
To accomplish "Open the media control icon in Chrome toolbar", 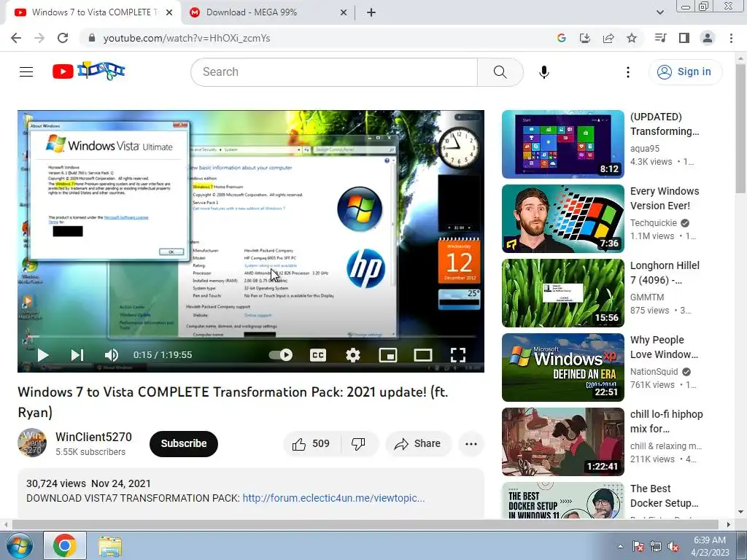I will click(x=660, y=38).
